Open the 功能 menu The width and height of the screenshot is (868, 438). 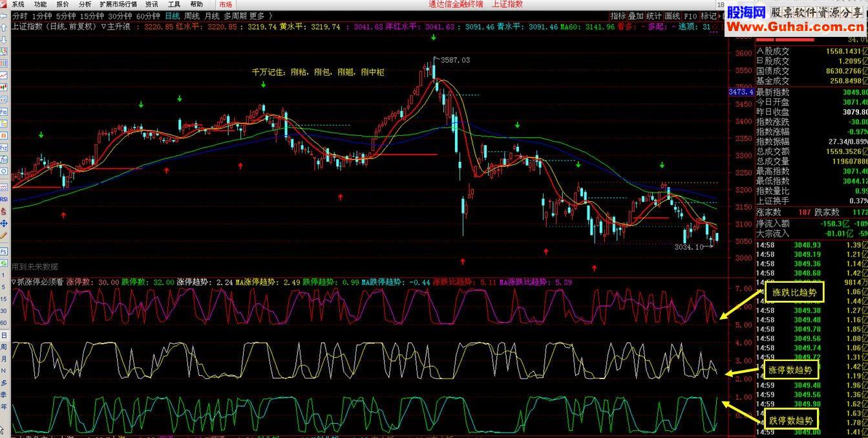(40, 5)
